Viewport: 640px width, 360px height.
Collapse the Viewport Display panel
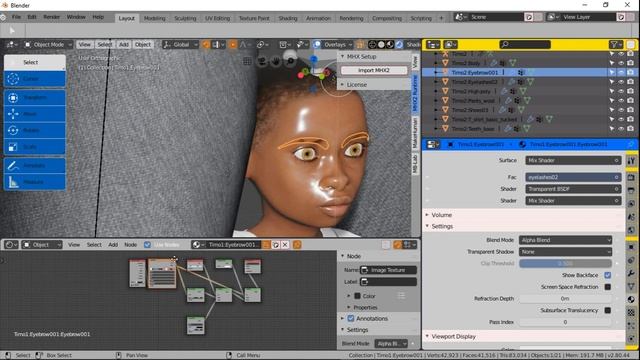point(453,336)
